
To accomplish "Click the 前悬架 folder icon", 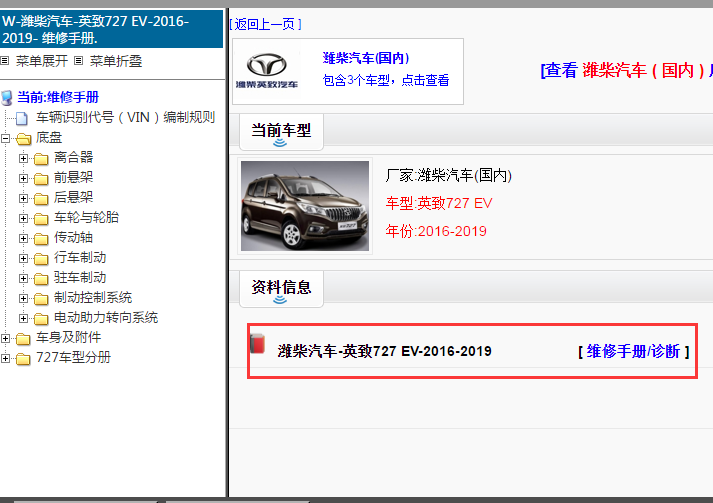I will (41, 178).
